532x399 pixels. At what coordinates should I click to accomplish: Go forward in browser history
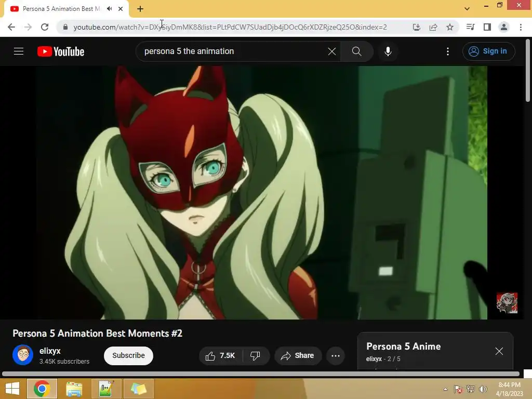pyautogui.click(x=28, y=27)
